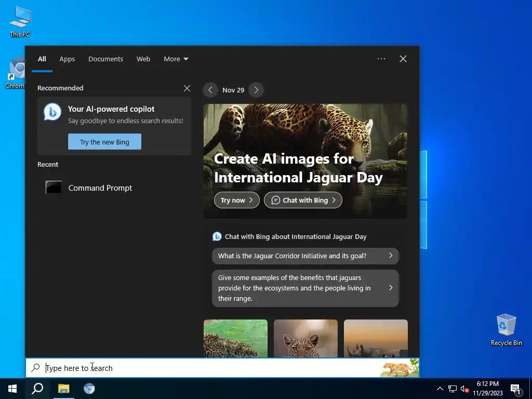This screenshot has height=399, width=532.
Task: Click the Chat with Bing button
Action: 303,200
